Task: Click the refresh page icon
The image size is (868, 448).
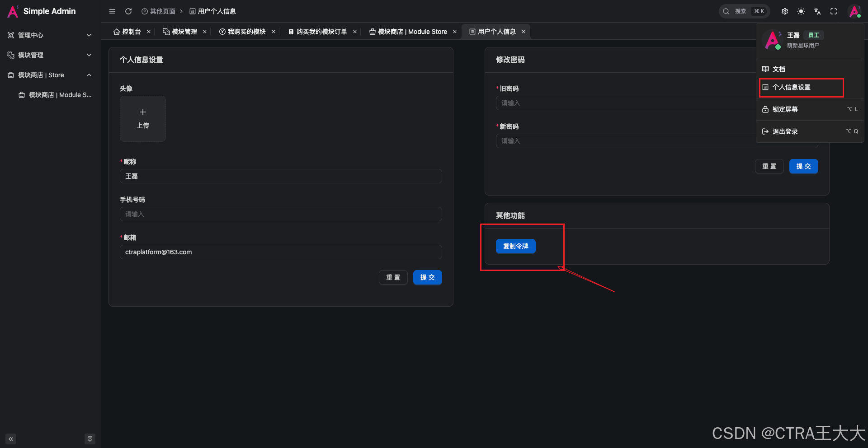Action: (128, 11)
